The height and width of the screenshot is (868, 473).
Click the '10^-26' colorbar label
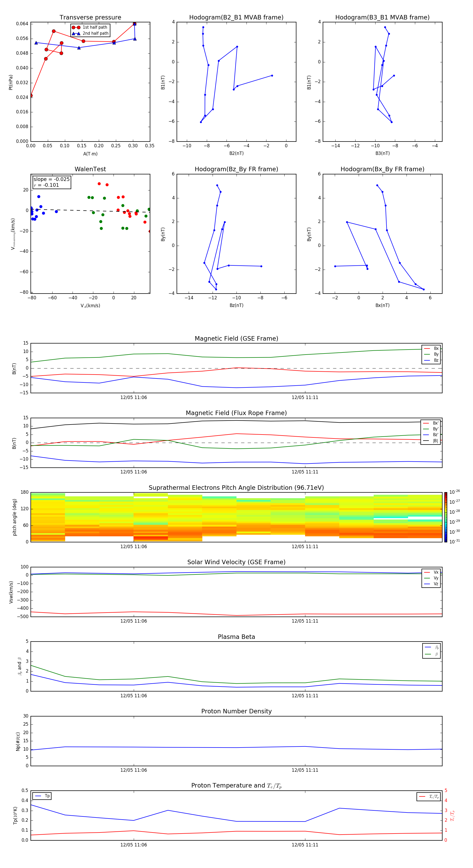(455, 492)
